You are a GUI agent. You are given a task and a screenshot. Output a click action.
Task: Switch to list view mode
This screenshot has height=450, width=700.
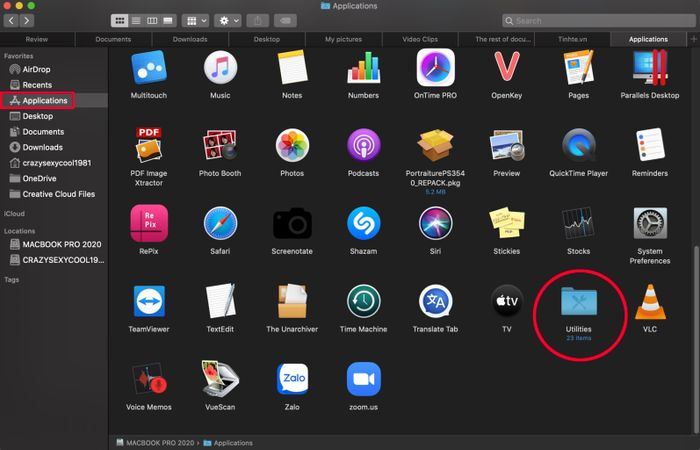(136, 21)
